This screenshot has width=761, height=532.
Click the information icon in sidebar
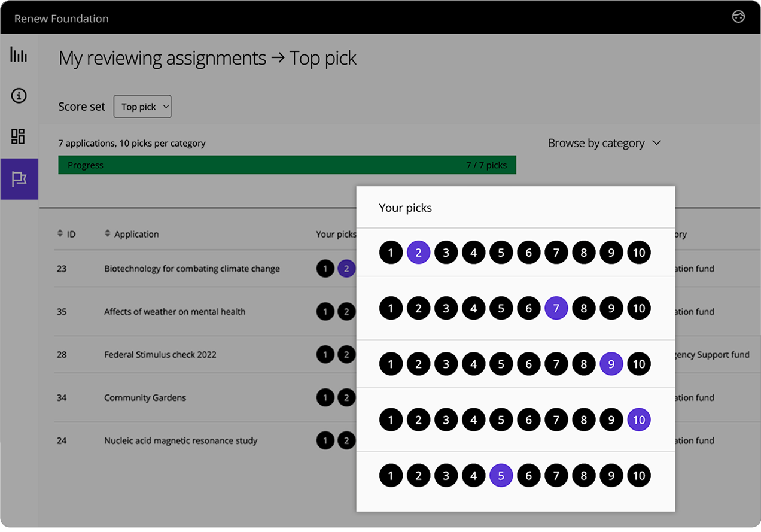tap(19, 96)
